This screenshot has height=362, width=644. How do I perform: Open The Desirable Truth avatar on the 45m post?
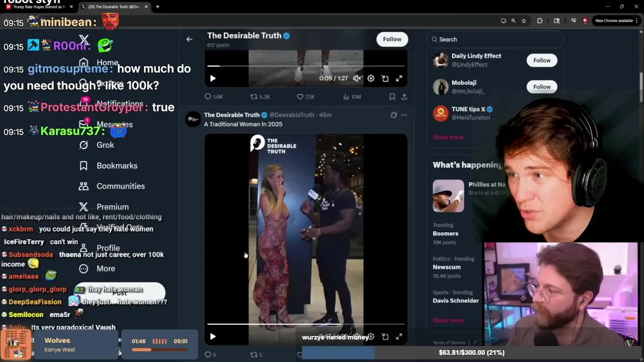[x=193, y=119]
